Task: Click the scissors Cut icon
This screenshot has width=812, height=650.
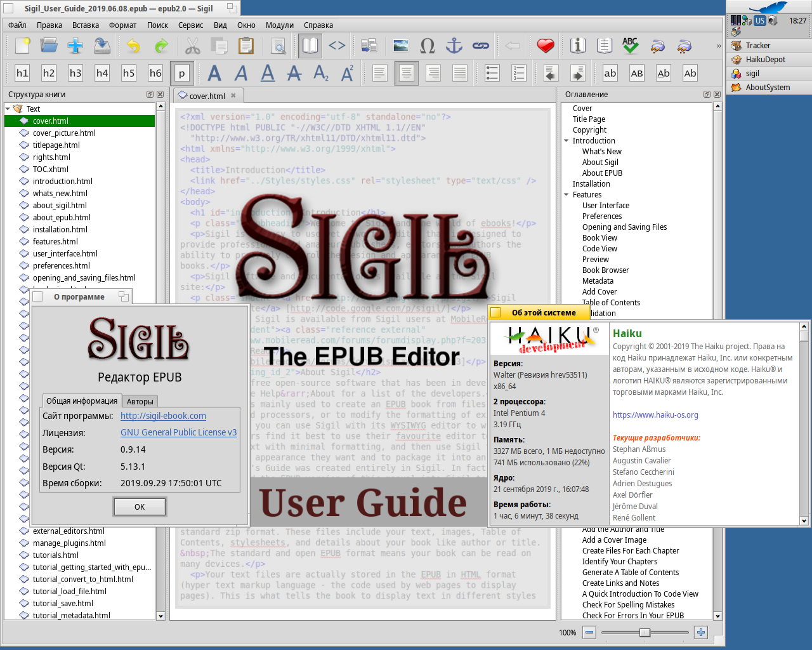Action: point(193,46)
